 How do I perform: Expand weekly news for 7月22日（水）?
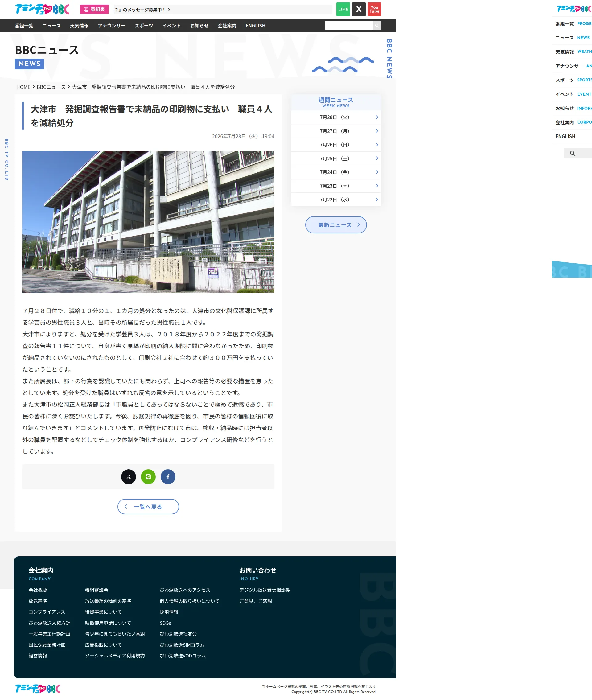(x=335, y=199)
